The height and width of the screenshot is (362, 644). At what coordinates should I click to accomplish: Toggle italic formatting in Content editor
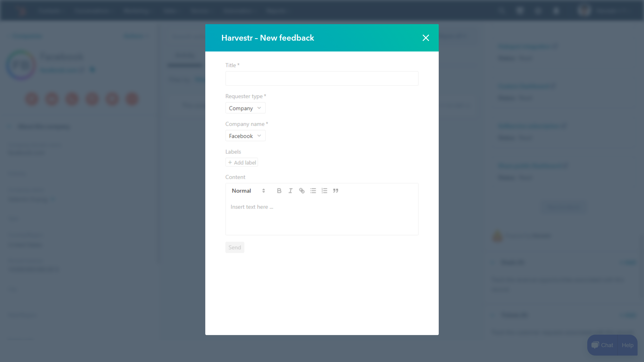[290, 191]
